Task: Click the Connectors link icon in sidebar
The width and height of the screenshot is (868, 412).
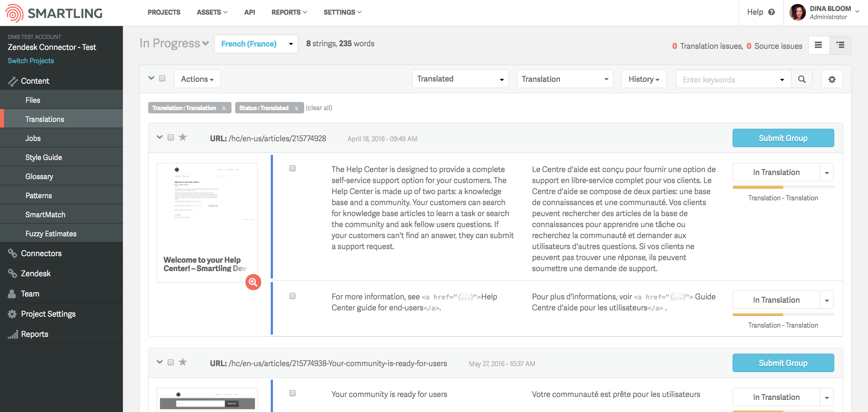Action: tap(12, 254)
